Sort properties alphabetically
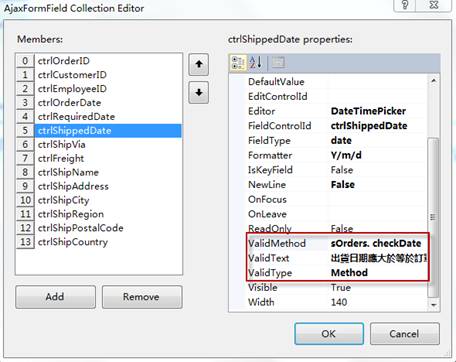Image resolution: width=456 pixels, height=362 pixels. 256,63
